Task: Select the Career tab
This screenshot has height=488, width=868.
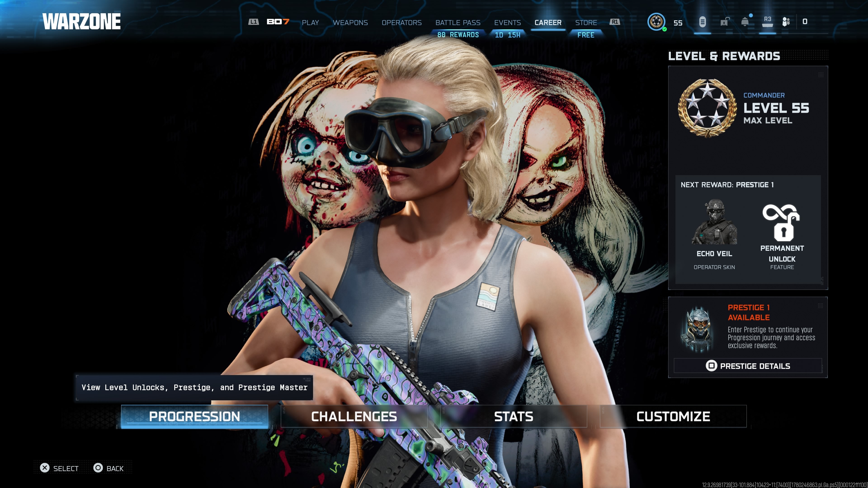Action: click(548, 23)
